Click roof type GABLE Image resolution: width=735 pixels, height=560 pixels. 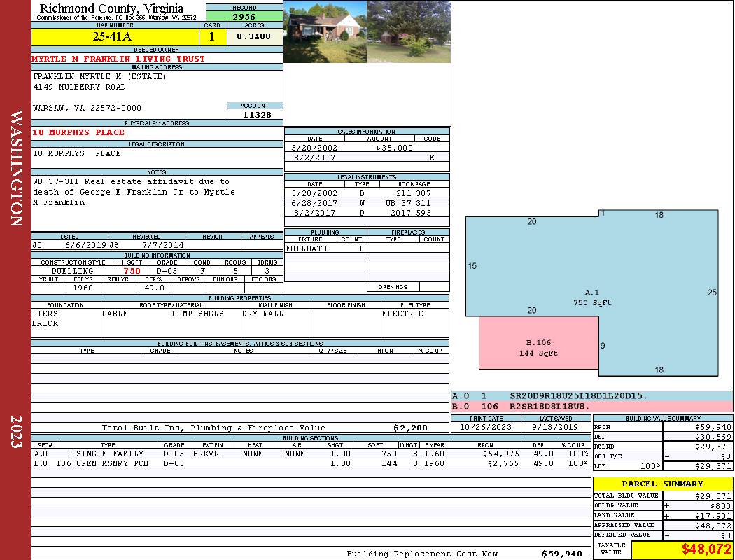[115, 314]
